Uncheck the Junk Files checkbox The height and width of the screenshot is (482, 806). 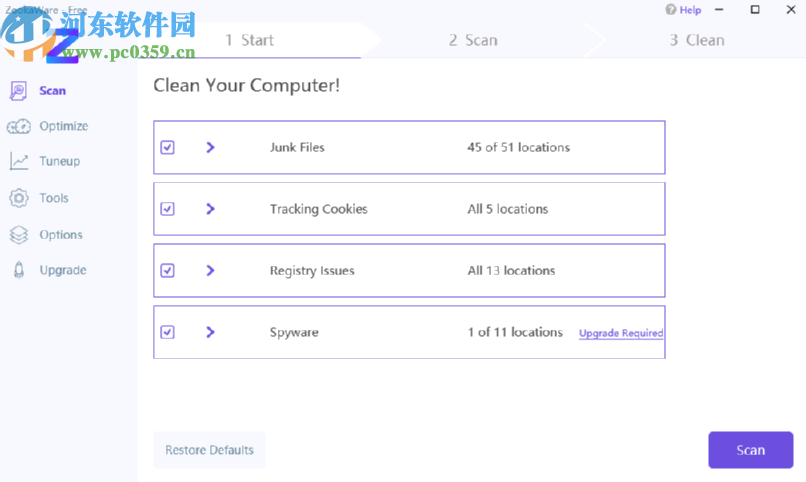click(x=168, y=147)
